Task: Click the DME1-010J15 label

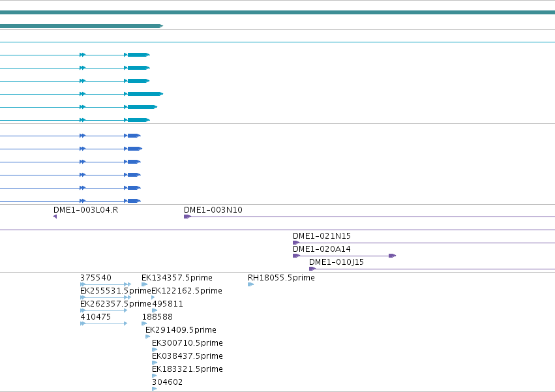Action: click(337, 262)
